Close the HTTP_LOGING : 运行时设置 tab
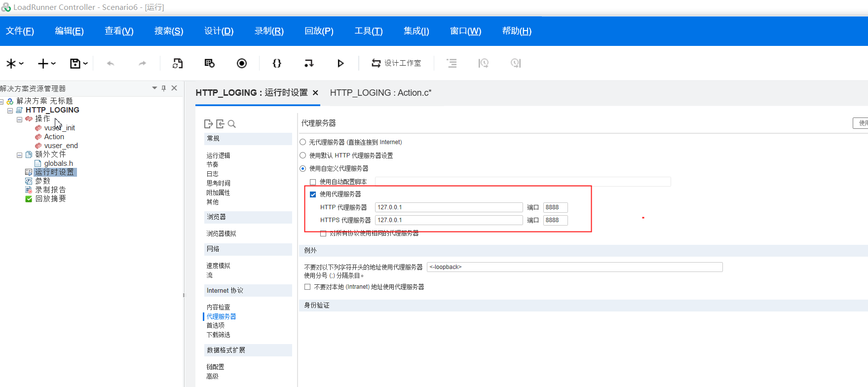This screenshot has height=387, width=868. coord(315,93)
